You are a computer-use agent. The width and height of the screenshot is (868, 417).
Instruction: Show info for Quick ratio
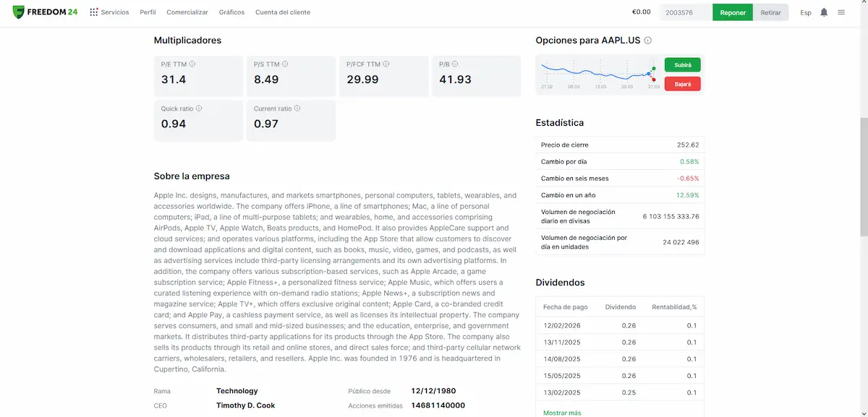199,108
